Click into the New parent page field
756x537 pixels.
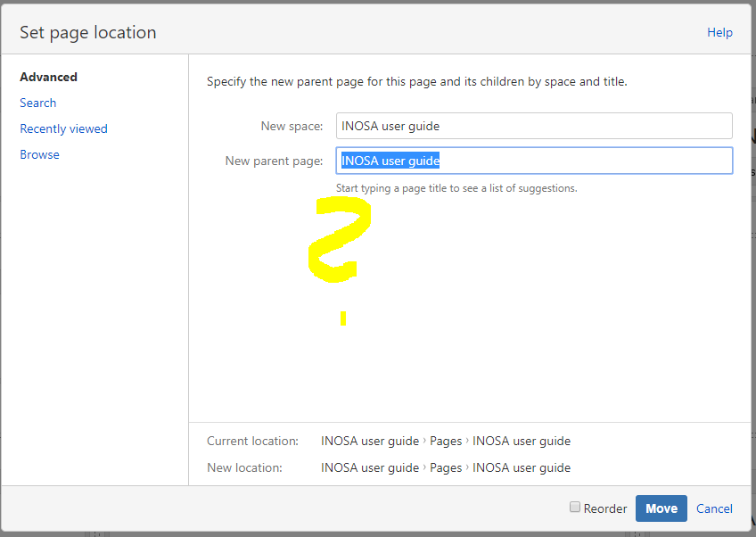tap(534, 161)
